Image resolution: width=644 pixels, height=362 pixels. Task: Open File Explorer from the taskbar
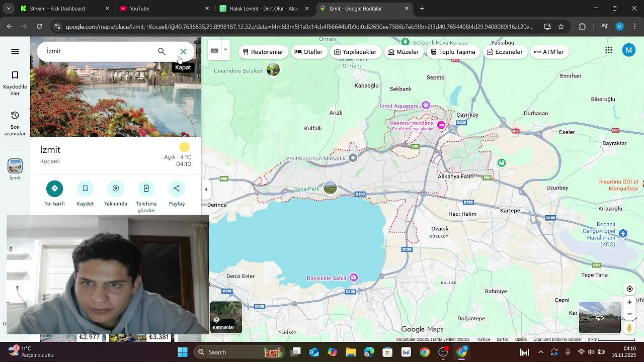(351, 352)
